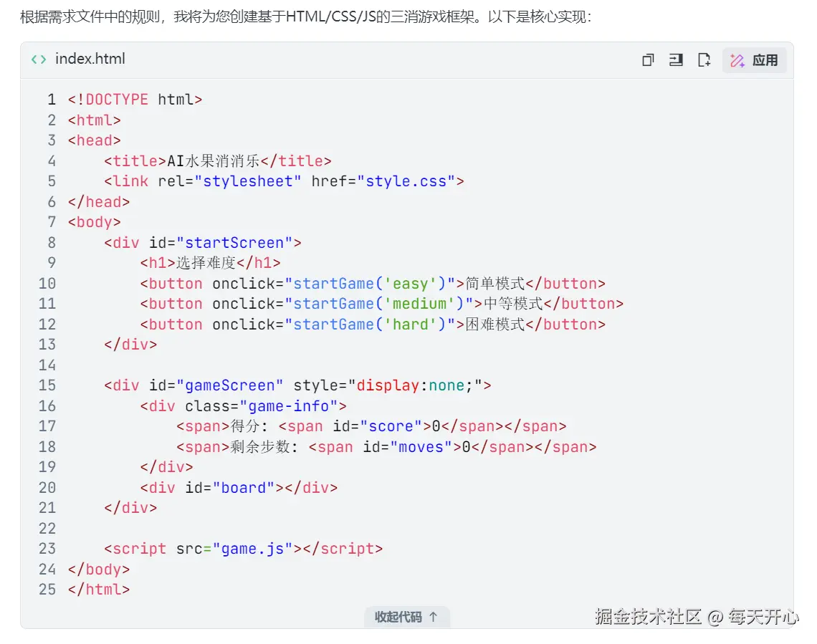The image size is (817, 644).
Task: Click the closing </body> tag line
Action: point(98,569)
